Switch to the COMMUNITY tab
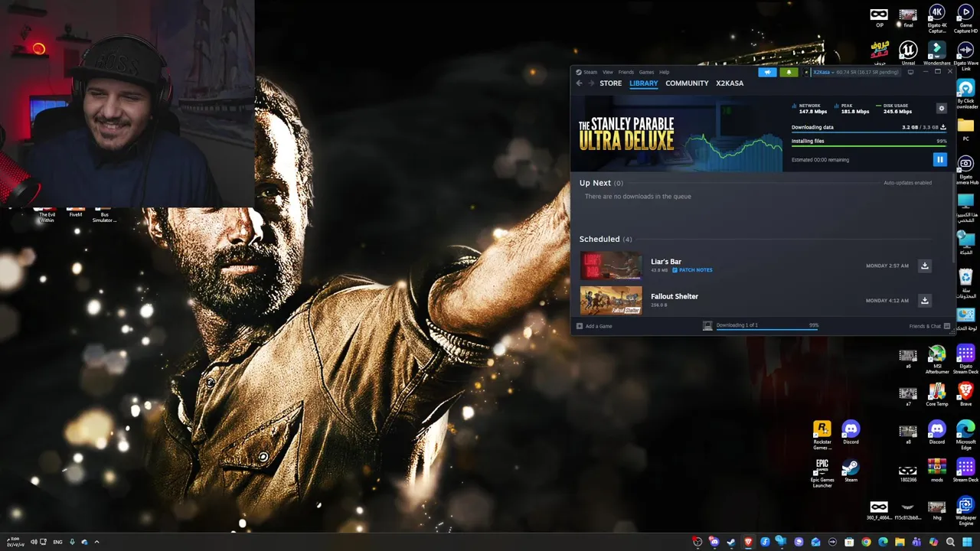The image size is (980, 551). (687, 83)
